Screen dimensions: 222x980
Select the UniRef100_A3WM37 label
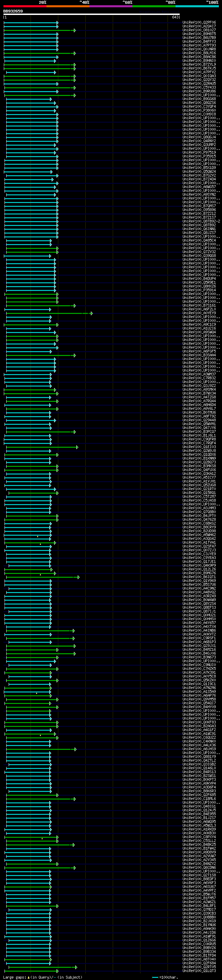(x=199, y=374)
